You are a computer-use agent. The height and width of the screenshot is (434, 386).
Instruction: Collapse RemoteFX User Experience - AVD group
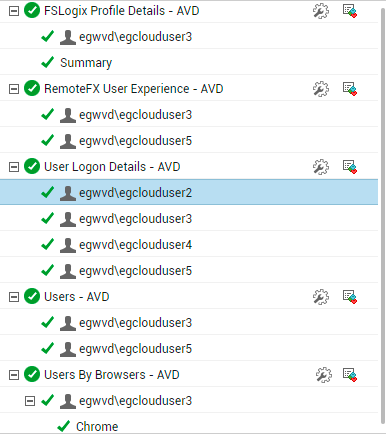point(14,89)
